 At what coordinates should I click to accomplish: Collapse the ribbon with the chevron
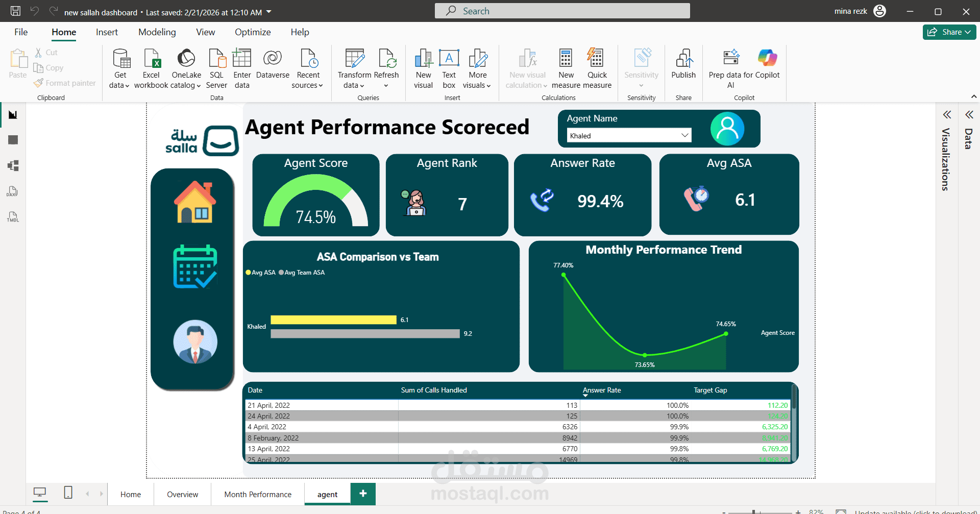coord(974,96)
